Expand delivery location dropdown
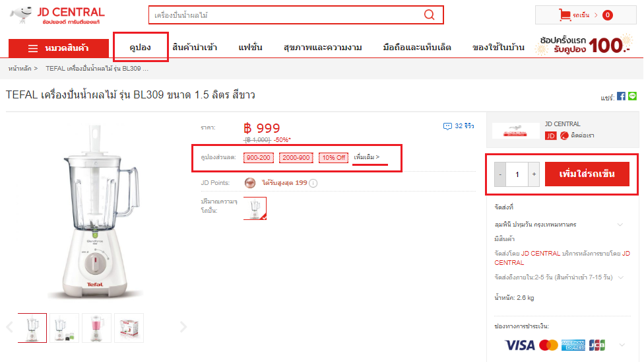Screen dimensions: 644x362 pos(620,225)
